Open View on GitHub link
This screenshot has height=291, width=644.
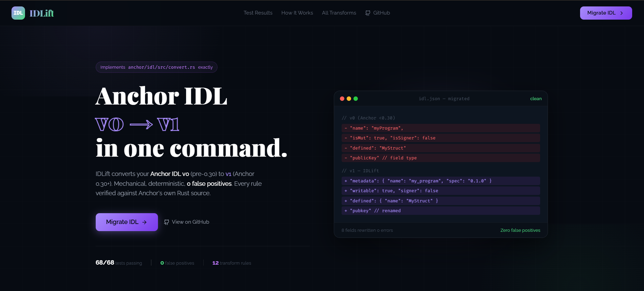point(187,222)
